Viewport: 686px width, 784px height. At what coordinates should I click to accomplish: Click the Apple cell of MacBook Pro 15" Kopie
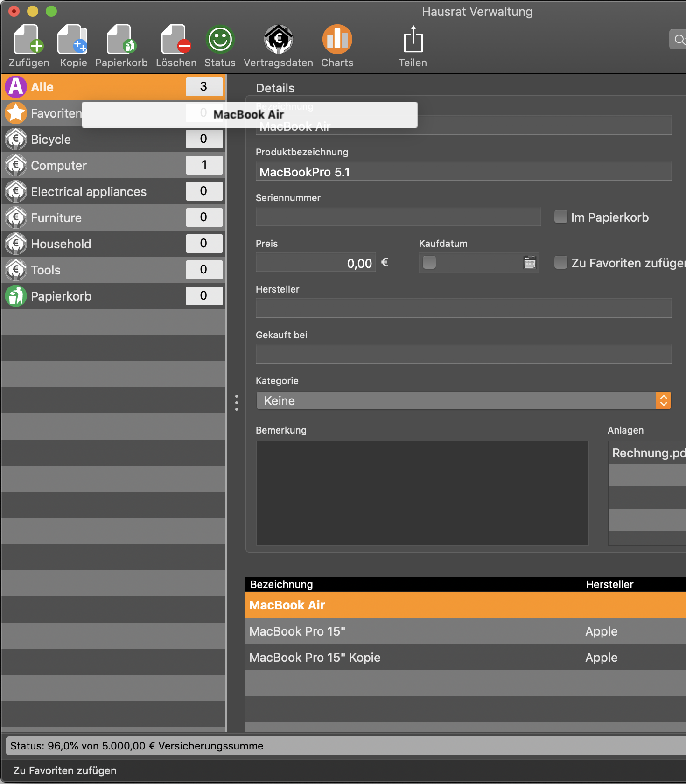click(x=601, y=657)
